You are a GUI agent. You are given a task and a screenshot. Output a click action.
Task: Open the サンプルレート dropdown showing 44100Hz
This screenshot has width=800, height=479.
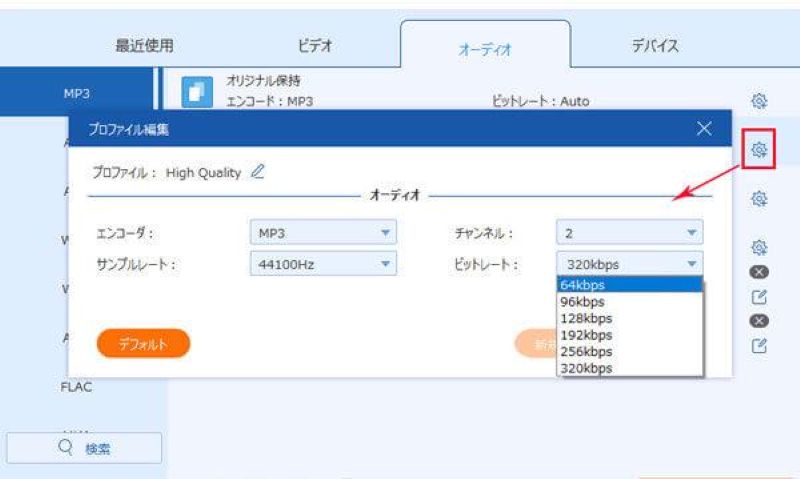(x=323, y=264)
